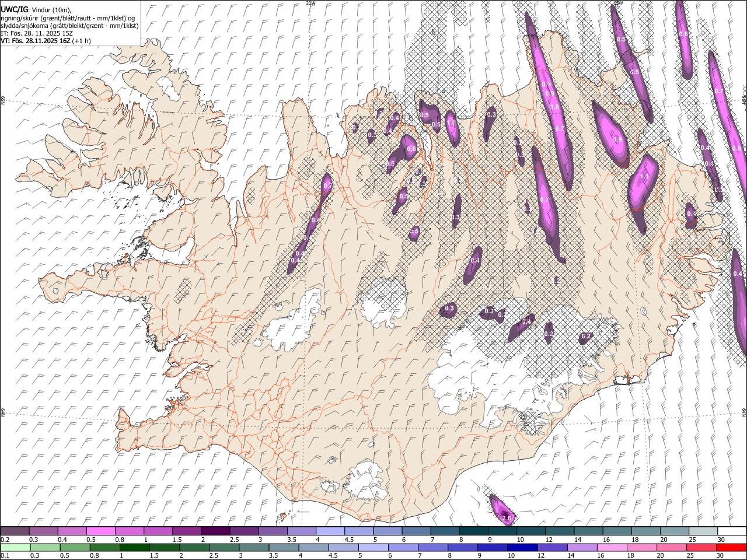Select the white 30+ swatch in upper scale

[x=731, y=531]
